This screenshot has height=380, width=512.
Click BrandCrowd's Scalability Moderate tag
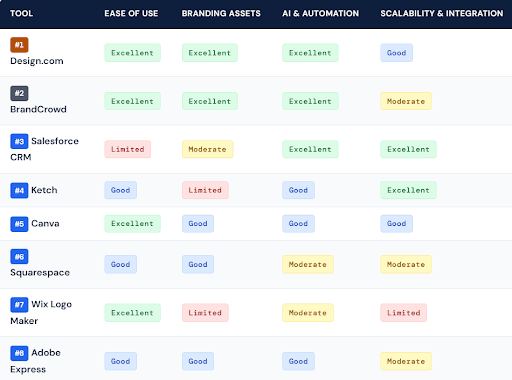(x=406, y=101)
